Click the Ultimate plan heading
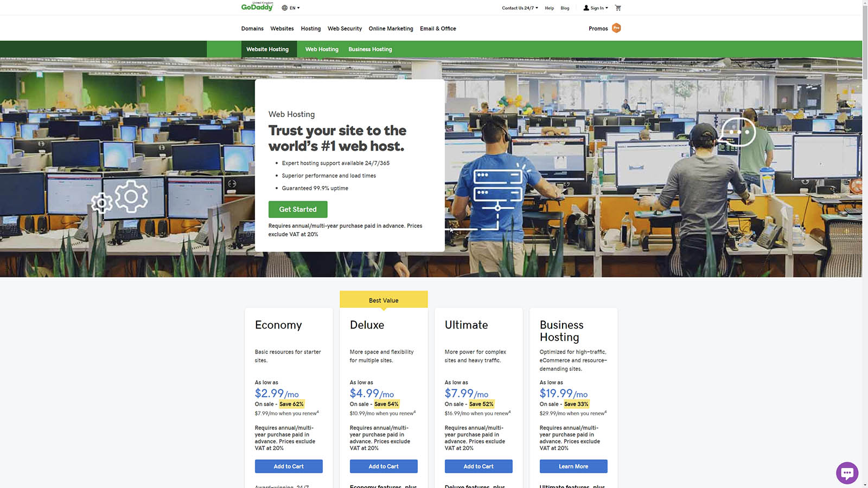Screen dimensions: 868x488 click(466, 325)
